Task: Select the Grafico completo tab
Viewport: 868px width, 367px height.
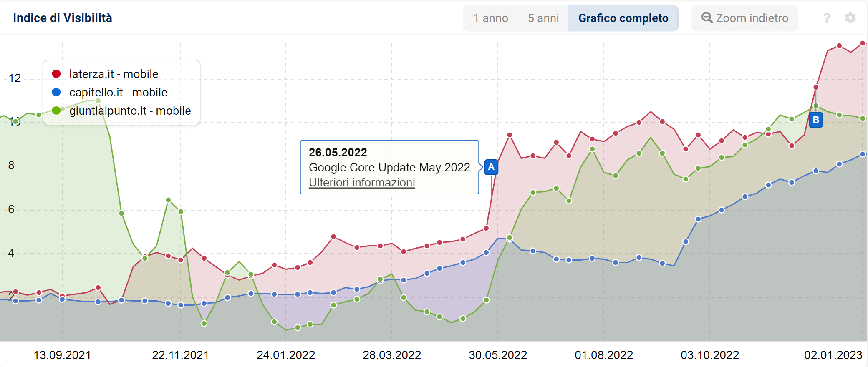Action: (623, 18)
